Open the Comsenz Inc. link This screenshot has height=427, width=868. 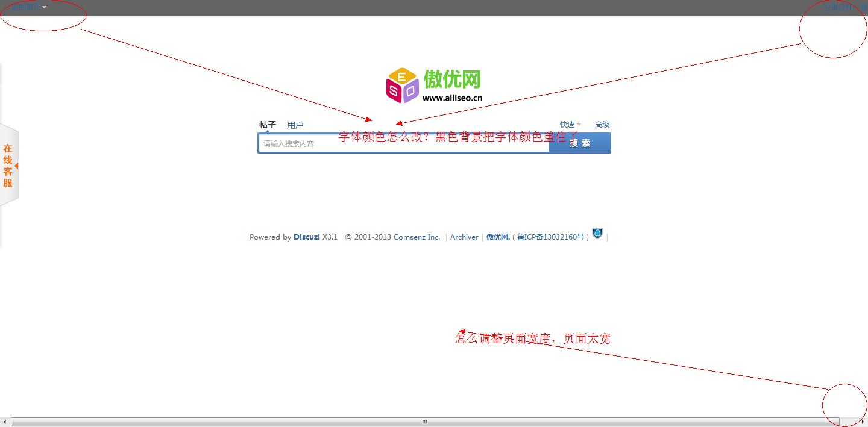417,237
